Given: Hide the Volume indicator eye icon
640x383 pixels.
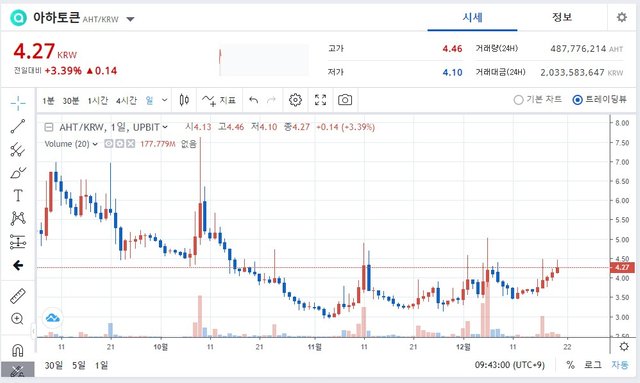Looking at the screenshot, I should coord(109,144).
